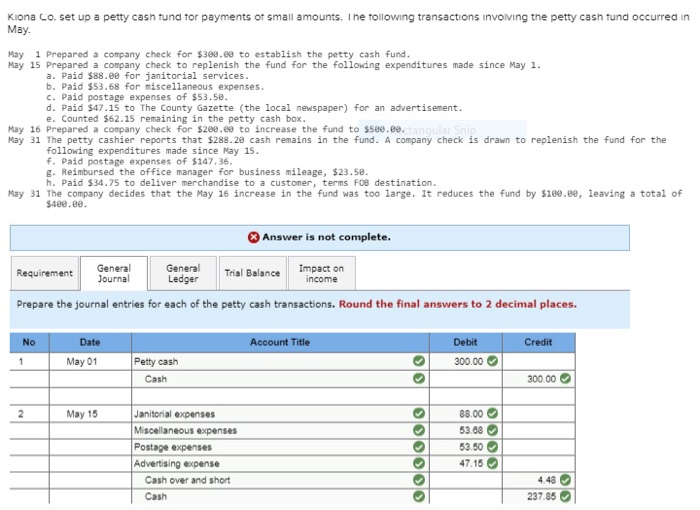Screen dimensions: 700x510
Task: Click the 300.00 debit amount
Action: pos(469,361)
